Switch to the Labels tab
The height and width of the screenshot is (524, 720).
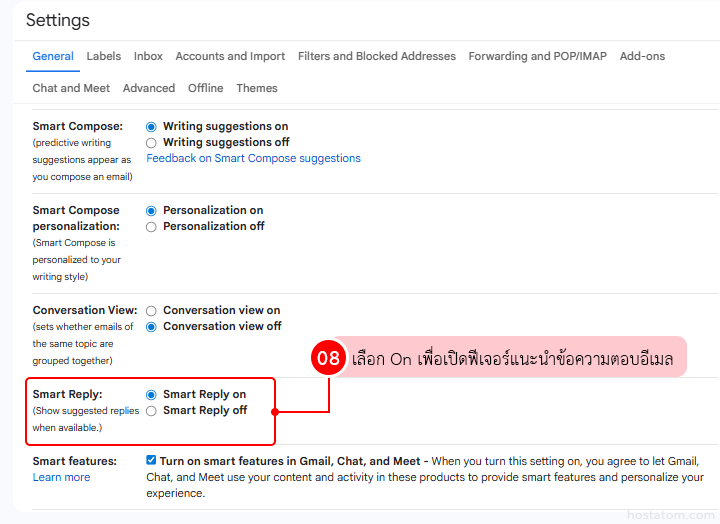[104, 56]
